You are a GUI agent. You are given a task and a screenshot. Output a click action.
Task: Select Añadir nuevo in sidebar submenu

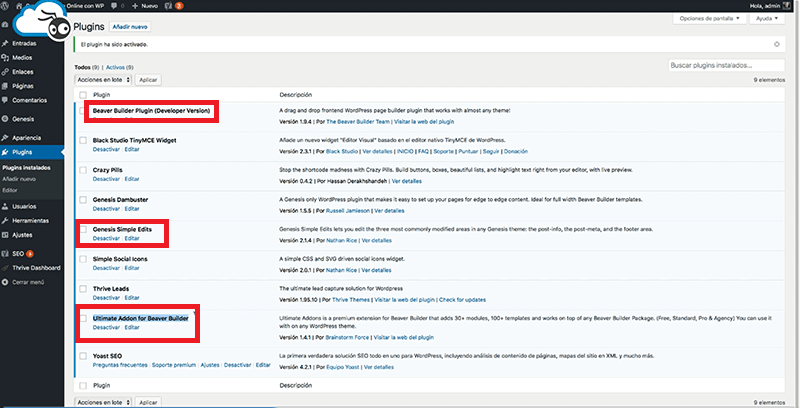19,179
